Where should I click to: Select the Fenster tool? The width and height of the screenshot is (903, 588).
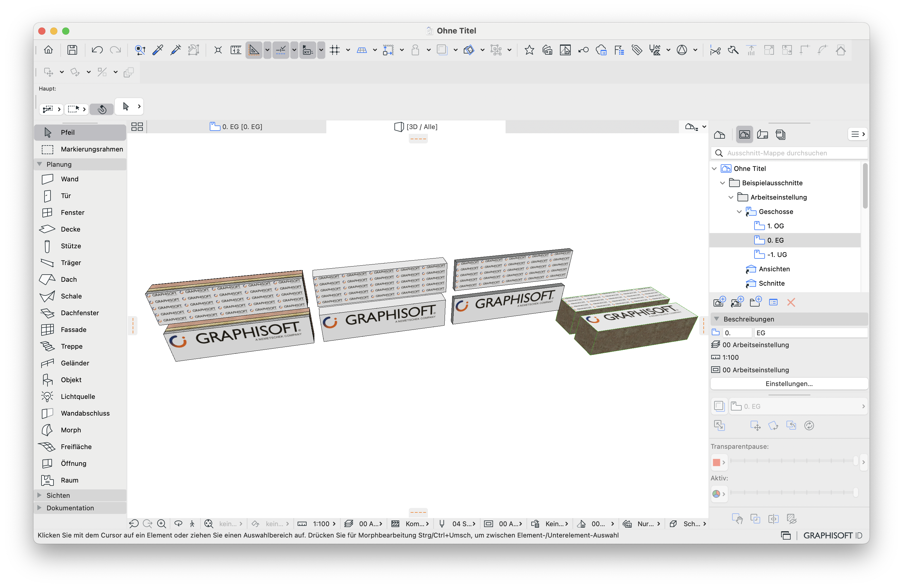80,212
